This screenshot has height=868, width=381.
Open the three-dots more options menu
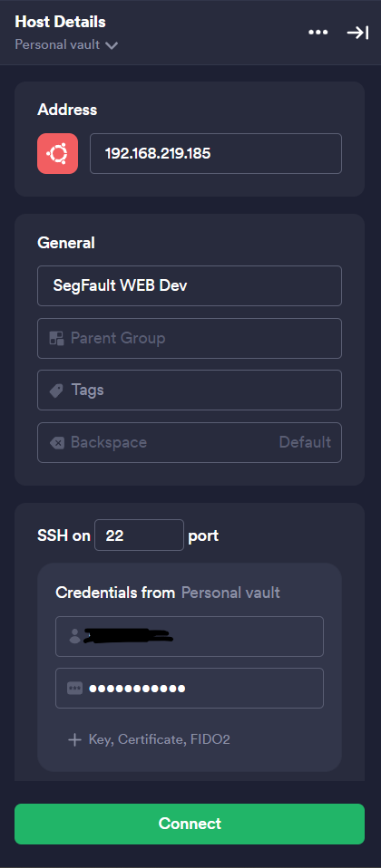[x=317, y=33]
